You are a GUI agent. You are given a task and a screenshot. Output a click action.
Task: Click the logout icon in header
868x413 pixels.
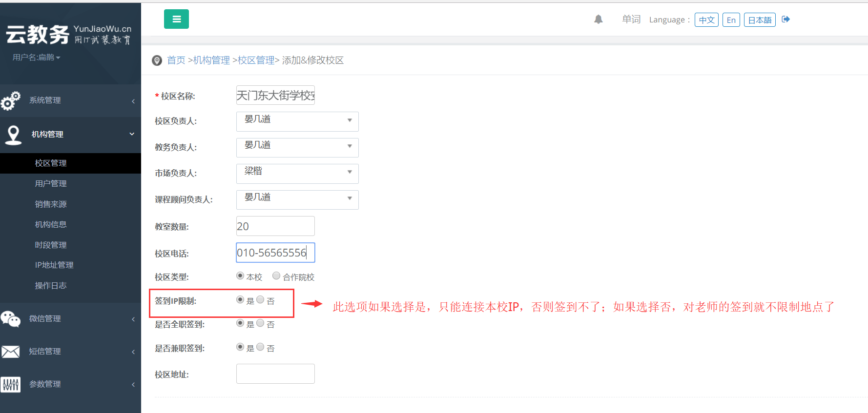[785, 20]
